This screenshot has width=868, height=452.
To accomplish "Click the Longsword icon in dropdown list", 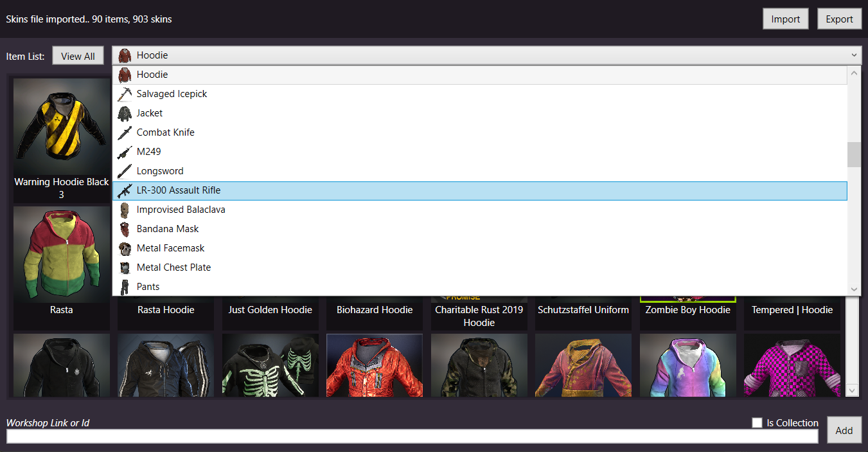I will coord(125,171).
